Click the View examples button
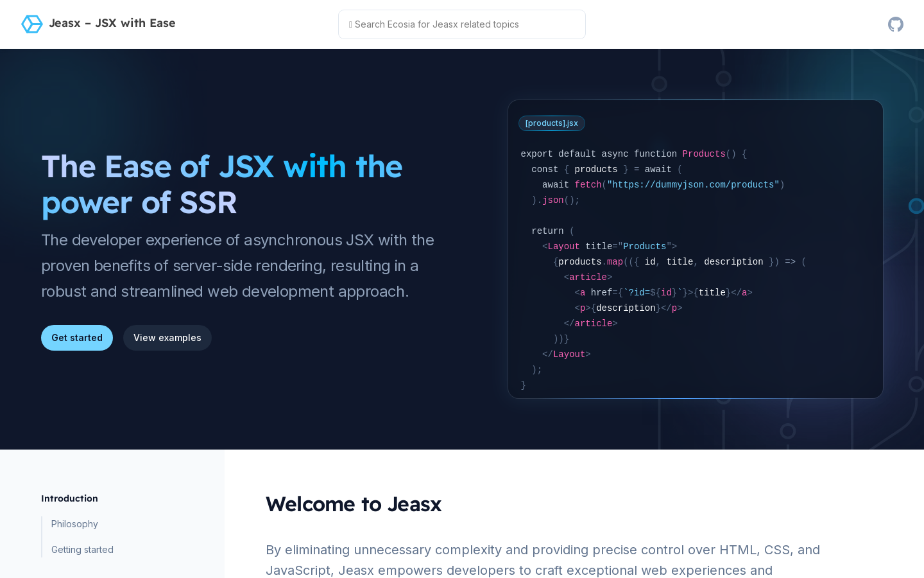 167,338
